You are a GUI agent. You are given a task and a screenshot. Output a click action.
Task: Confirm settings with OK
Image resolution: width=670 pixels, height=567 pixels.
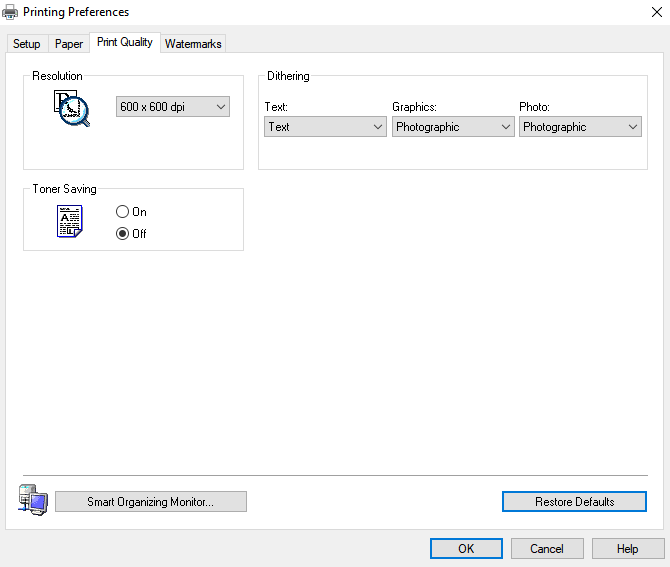click(x=466, y=549)
